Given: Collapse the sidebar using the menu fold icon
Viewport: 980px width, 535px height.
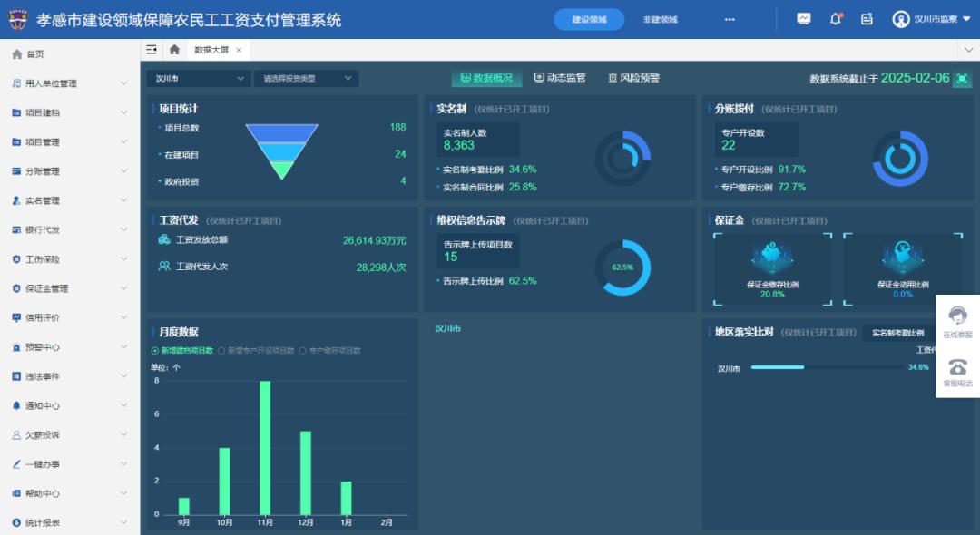Looking at the screenshot, I should (152, 50).
